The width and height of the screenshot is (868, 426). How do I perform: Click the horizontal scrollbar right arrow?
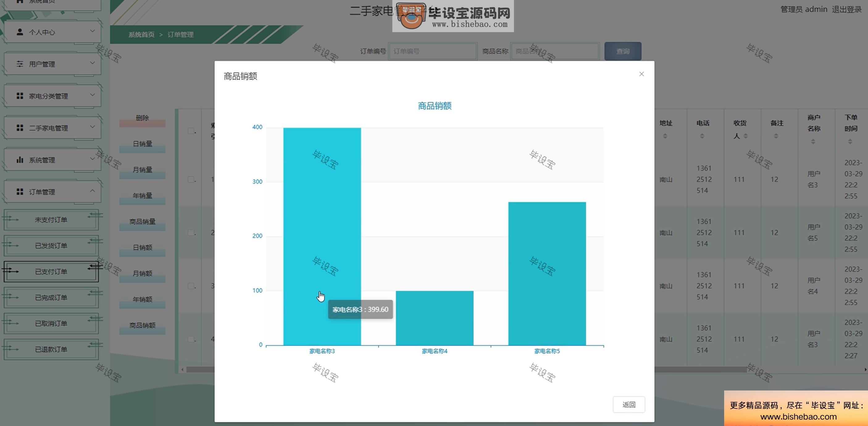pyautogui.click(x=866, y=370)
